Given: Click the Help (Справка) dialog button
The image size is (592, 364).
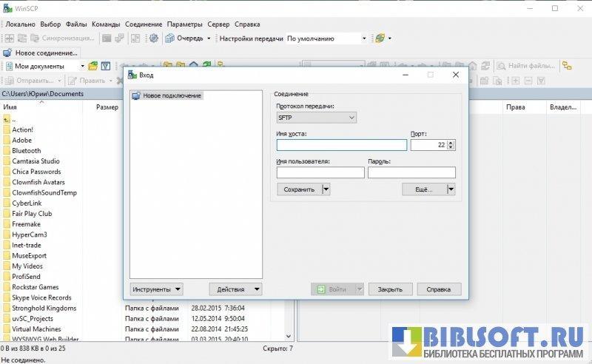Looking at the screenshot, I should coord(439,289).
